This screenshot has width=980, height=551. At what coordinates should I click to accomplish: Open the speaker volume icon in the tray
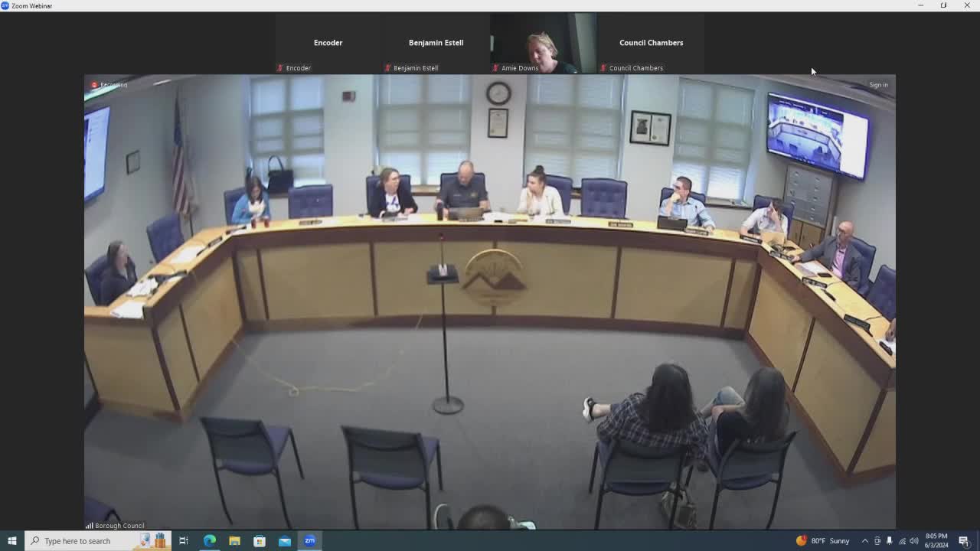pyautogui.click(x=913, y=541)
